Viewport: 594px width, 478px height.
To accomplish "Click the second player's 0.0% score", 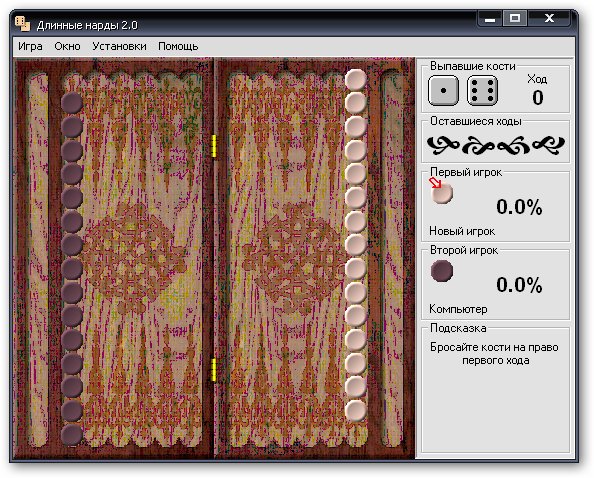I will [x=519, y=285].
